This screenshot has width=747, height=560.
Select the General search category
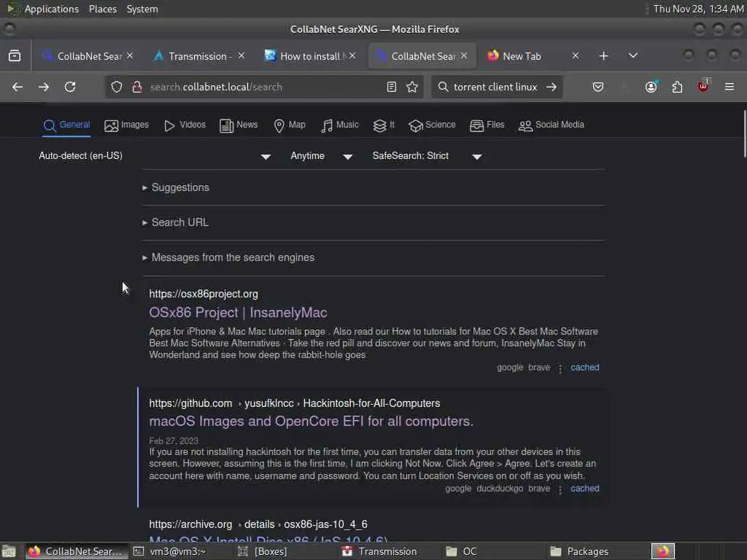pyautogui.click(x=66, y=125)
